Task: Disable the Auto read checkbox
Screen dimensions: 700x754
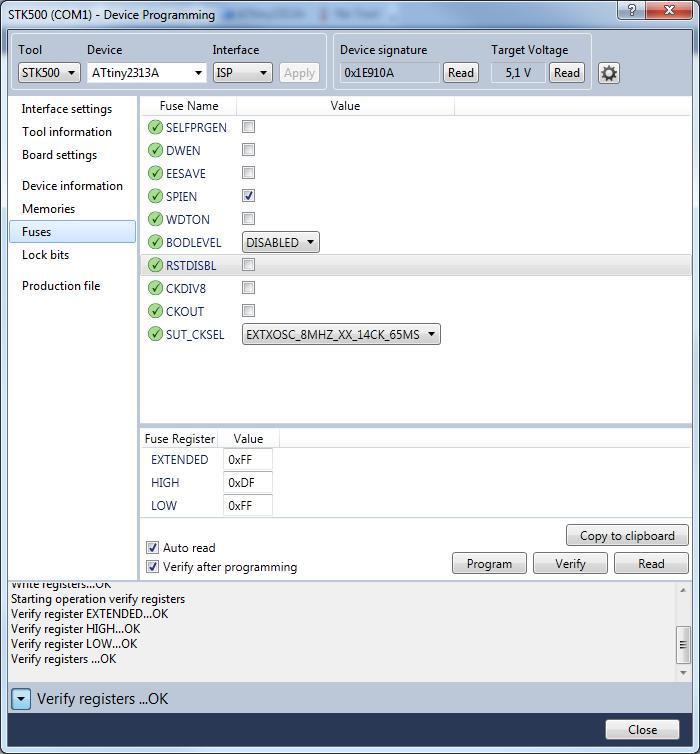Action: 152,547
